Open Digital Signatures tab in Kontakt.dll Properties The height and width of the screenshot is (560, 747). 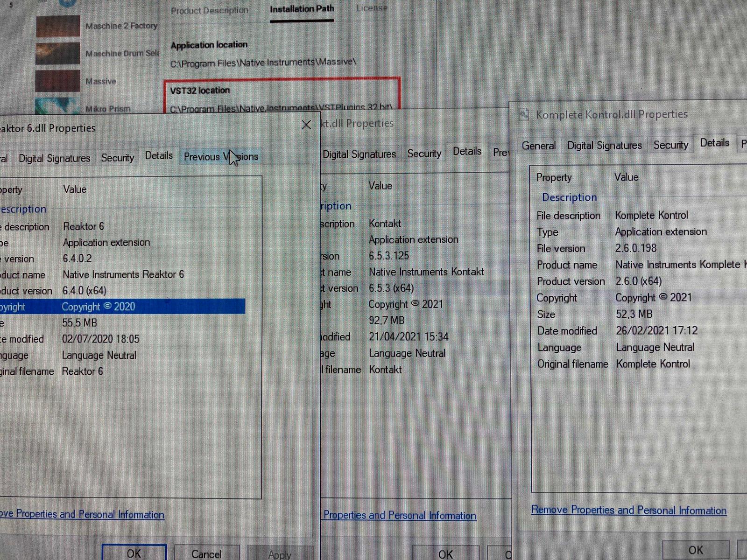(x=359, y=154)
